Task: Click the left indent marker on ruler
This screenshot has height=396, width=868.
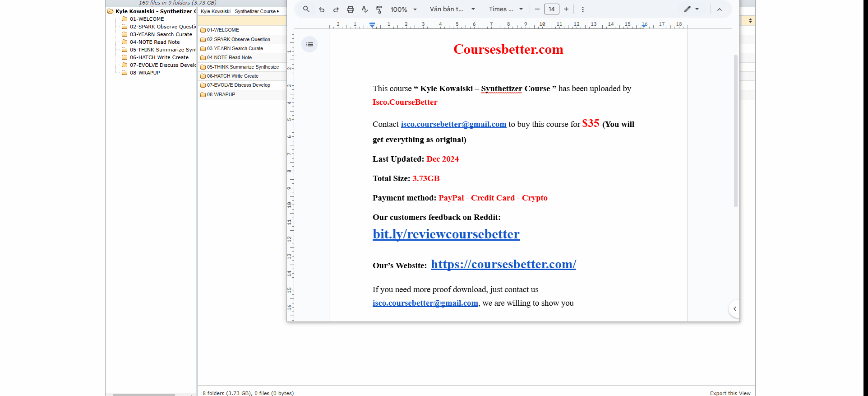Action: (x=372, y=25)
